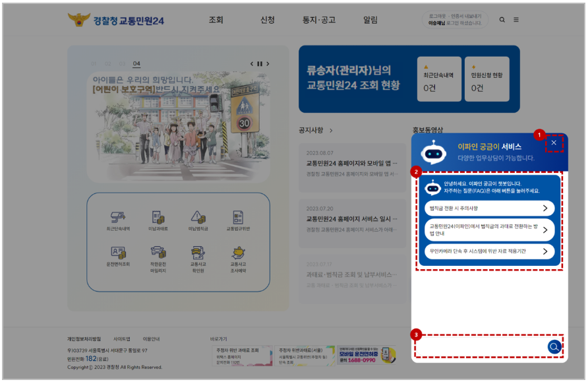This screenshot has height=382, width=588.
Task: Click '이승재님' logged-in user name
Action: [x=436, y=23]
